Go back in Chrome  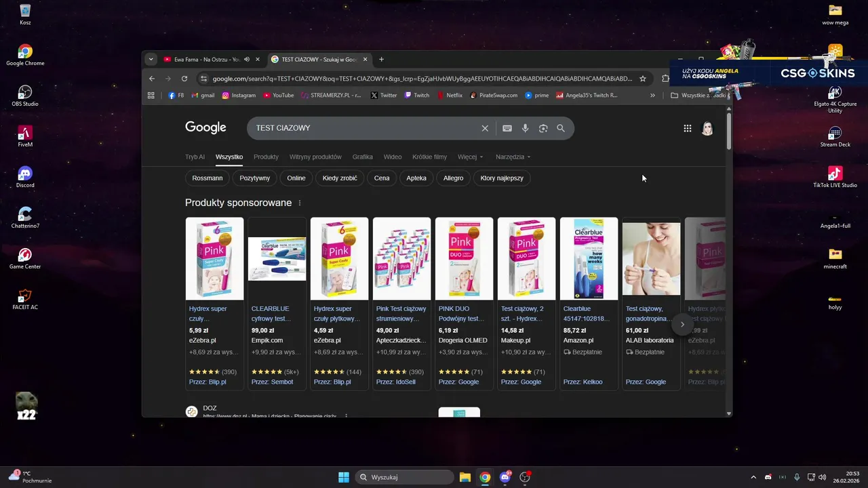tap(152, 78)
